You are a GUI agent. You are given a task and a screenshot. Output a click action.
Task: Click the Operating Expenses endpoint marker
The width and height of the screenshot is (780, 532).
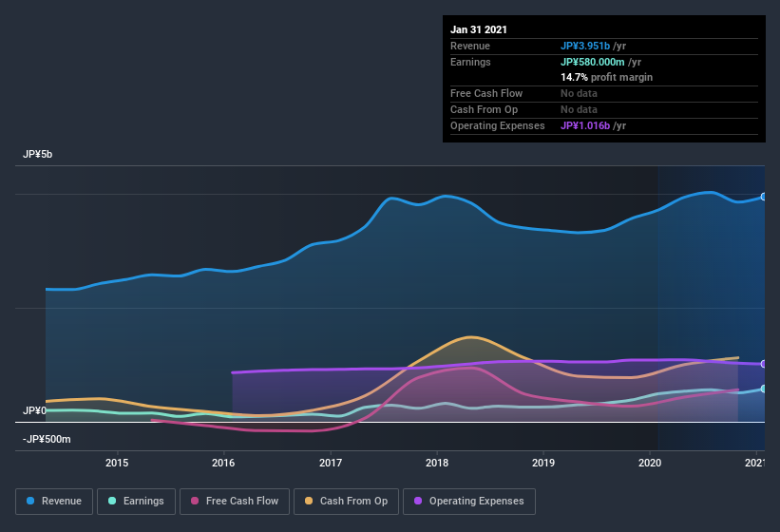[764, 364]
